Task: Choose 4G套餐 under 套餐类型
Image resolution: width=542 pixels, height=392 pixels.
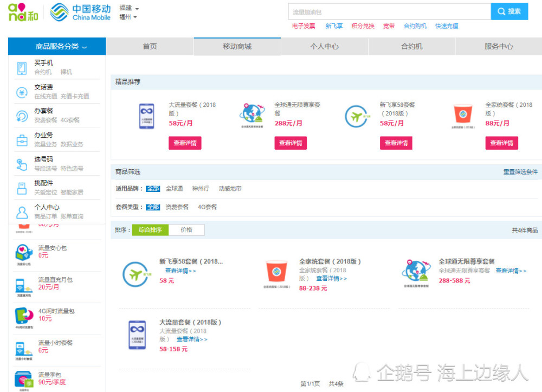Action: click(207, 207)
